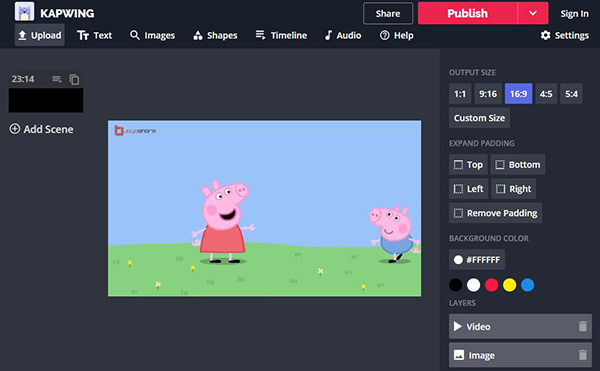Image resolution: width=600 pixels, height=371 pixels.
Task: Toggle Left padding
Action: tap(468, 189)
